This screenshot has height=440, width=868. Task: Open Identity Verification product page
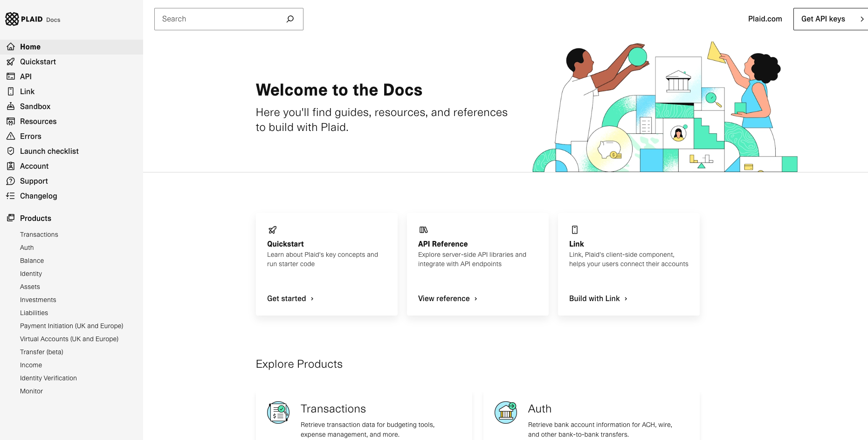tap(48, 378)
